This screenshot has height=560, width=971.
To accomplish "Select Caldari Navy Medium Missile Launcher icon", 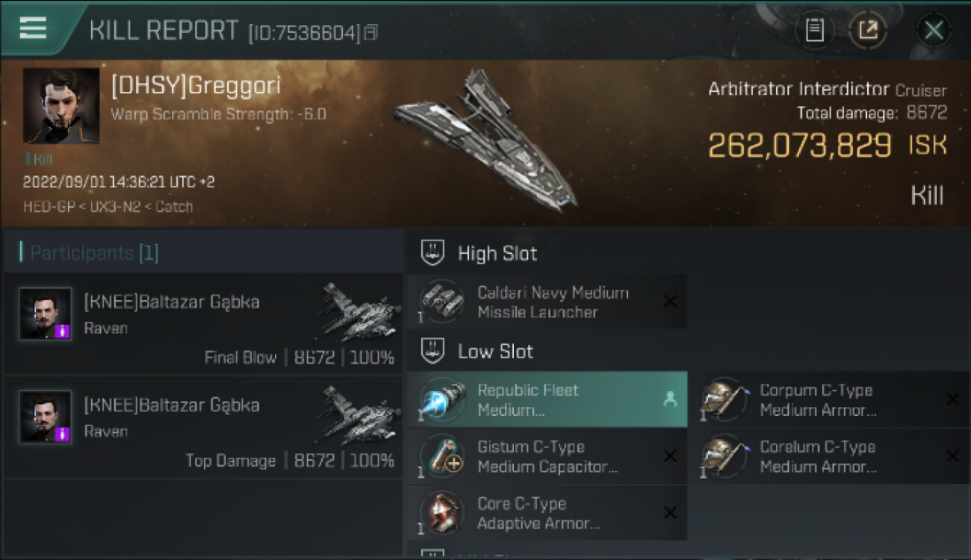I will tap(443, 302).
